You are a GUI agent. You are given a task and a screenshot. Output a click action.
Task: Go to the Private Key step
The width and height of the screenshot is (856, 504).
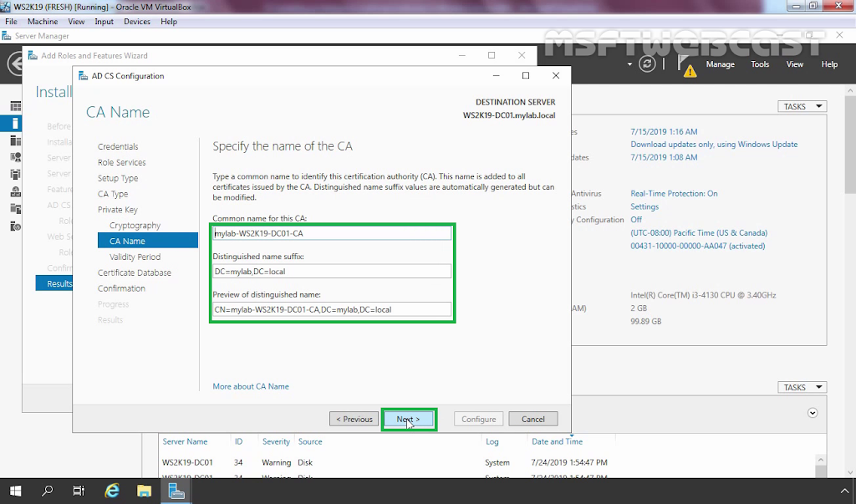pyautogui.click(x=117, y=210)
